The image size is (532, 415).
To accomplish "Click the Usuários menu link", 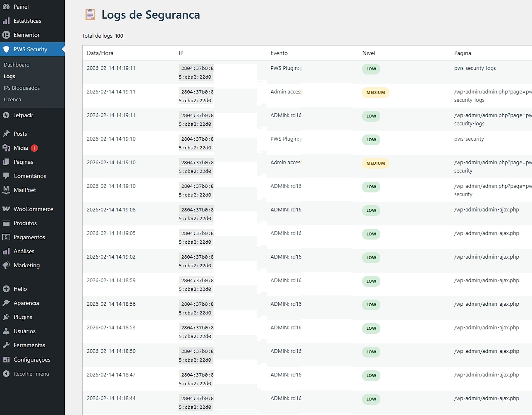I will [24, 331].
